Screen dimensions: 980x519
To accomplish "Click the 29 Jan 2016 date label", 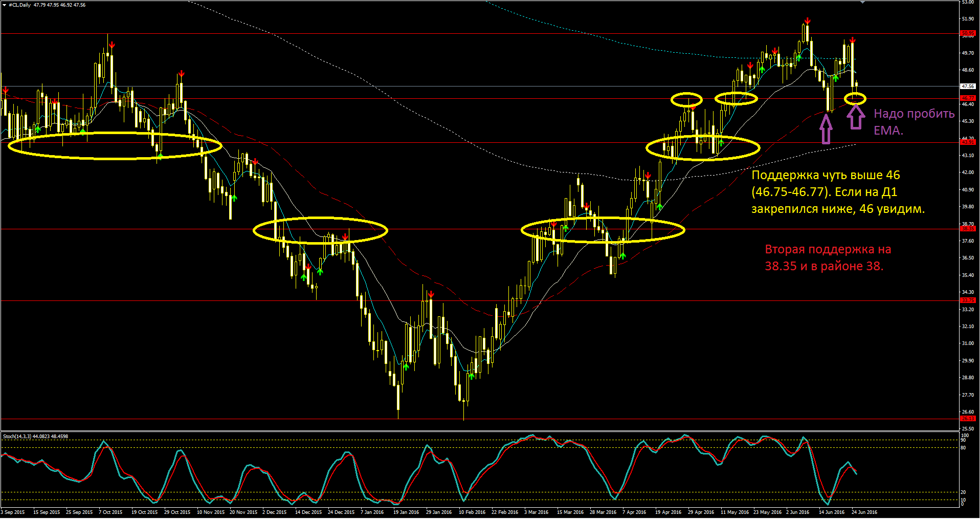I will click(x=439, y=512).
